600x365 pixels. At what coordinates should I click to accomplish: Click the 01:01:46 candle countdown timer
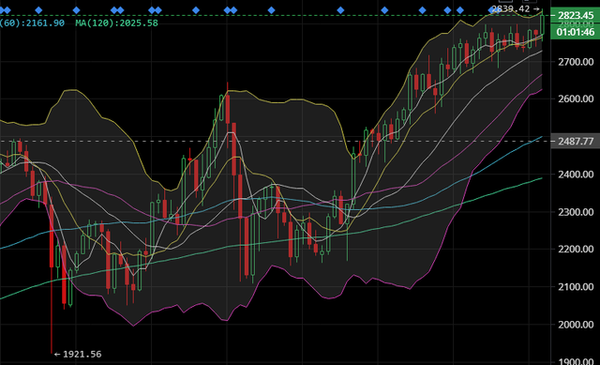click(575, 32)
